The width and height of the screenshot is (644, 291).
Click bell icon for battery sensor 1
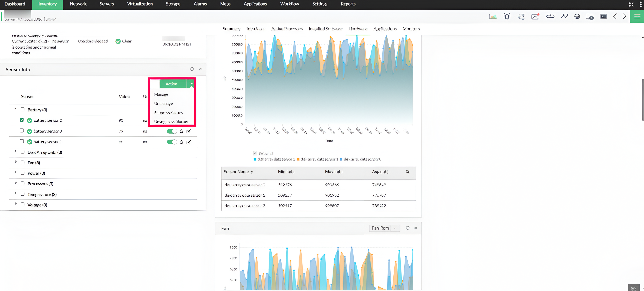[181, 142]
